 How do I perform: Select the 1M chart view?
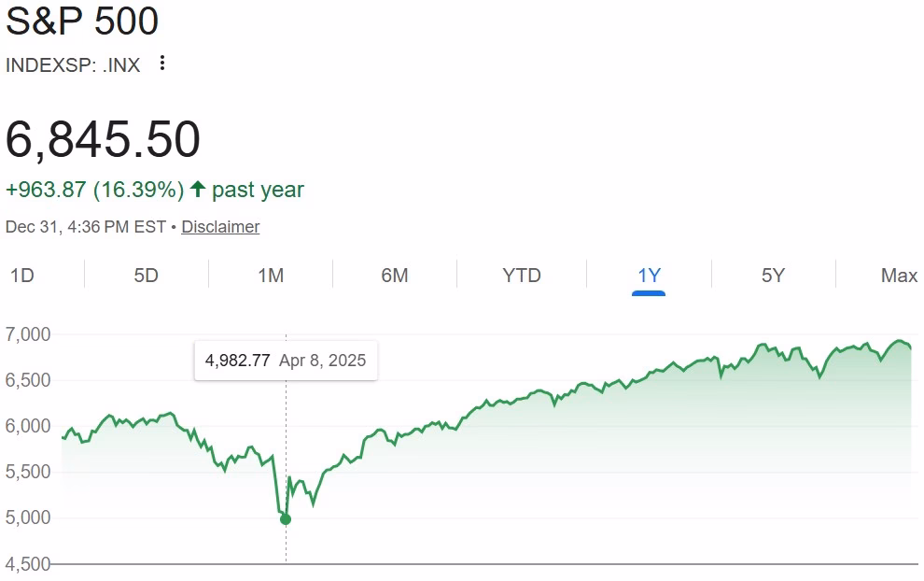[268, 276]
